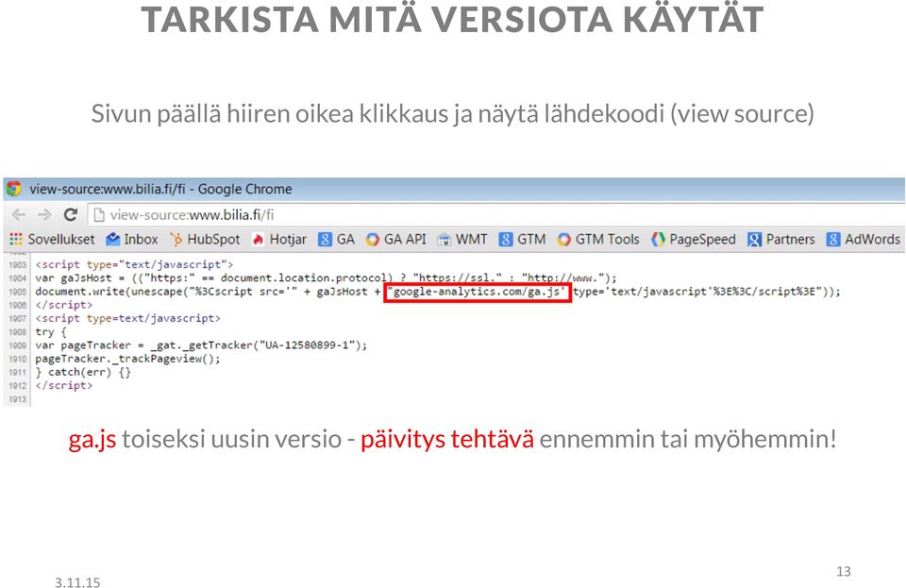Click the '} catch(err) {}' code line

83,373
